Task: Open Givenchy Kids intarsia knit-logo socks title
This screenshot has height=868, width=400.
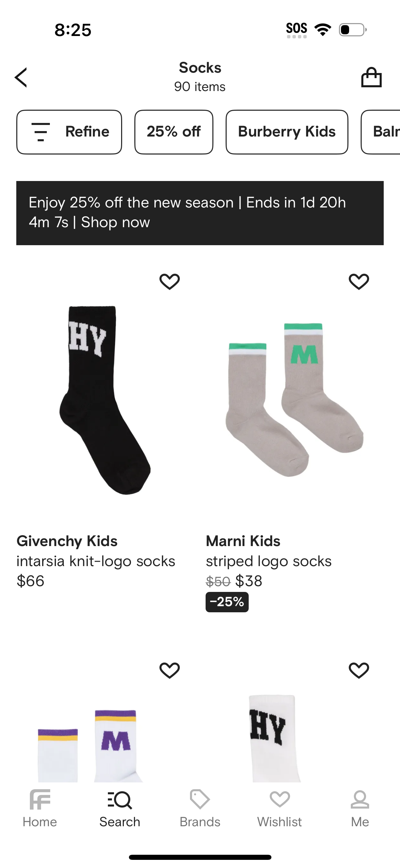Action: [96, 561]
